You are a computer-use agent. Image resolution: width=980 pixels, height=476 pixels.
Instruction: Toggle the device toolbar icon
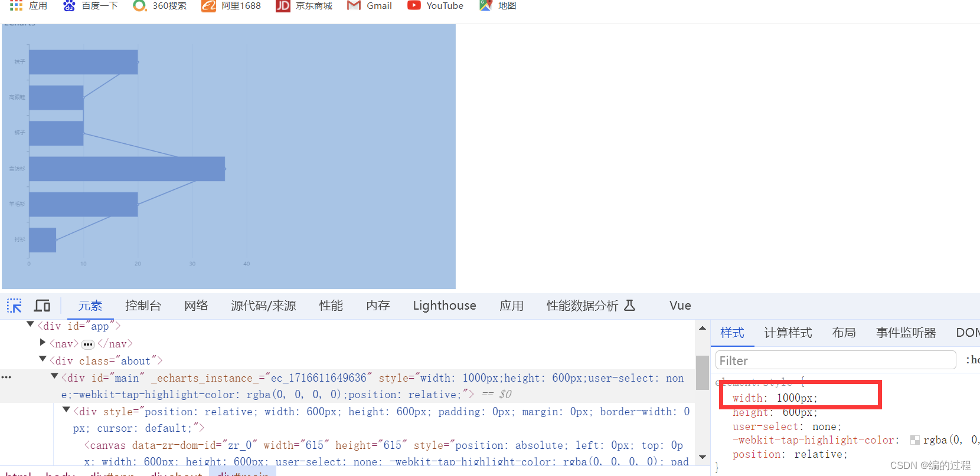pos(42,306)
